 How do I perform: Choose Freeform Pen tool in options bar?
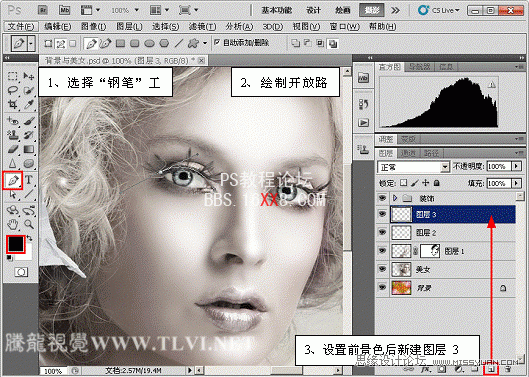click(106, 43)
